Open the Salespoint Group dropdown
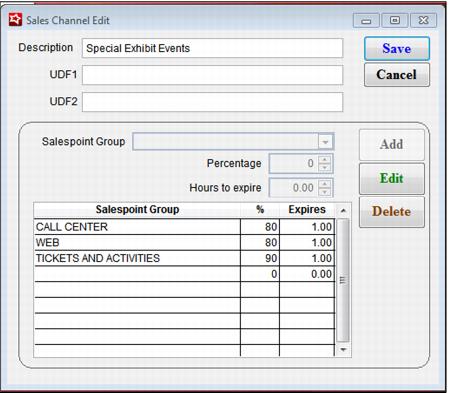The image size is (449, 393). 325,142
